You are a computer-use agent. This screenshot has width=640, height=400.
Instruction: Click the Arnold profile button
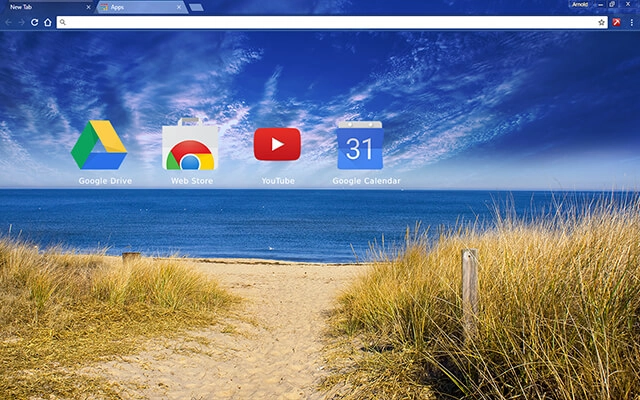(580, 4)
